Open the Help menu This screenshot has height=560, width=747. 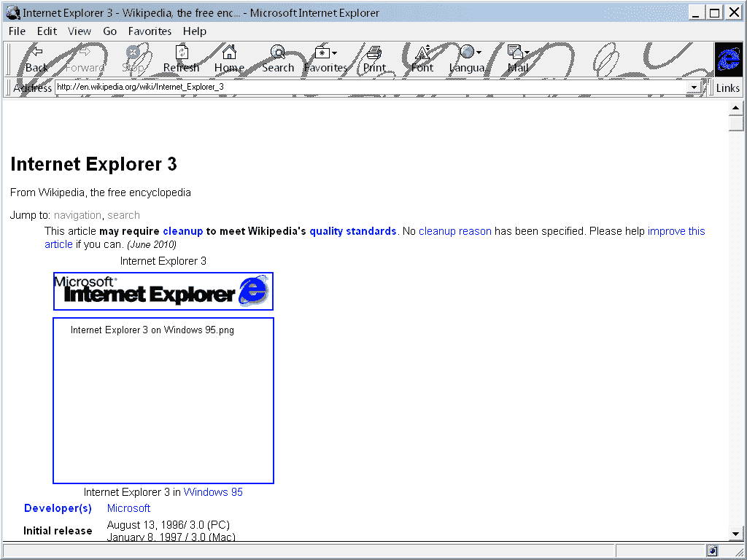tap(194, 31)
